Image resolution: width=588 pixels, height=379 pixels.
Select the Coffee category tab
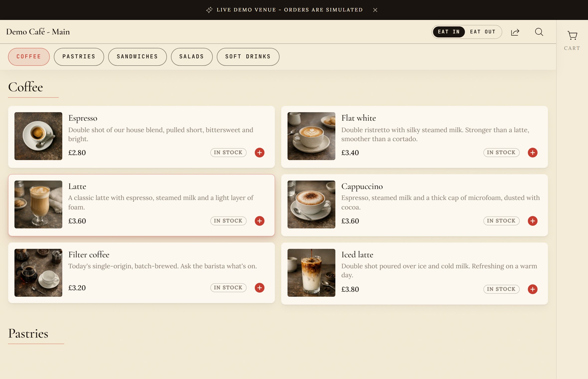tap(29, 57)
